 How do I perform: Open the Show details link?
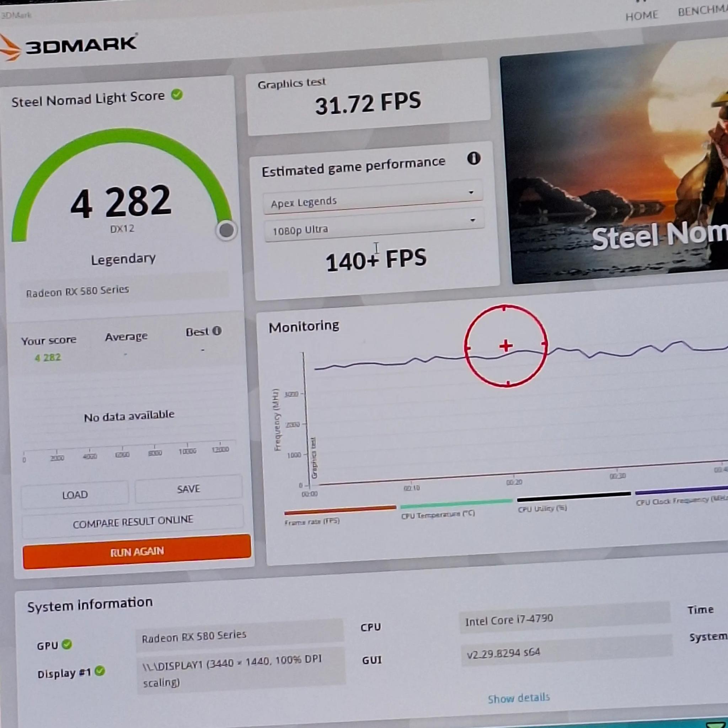pos(519,698)
